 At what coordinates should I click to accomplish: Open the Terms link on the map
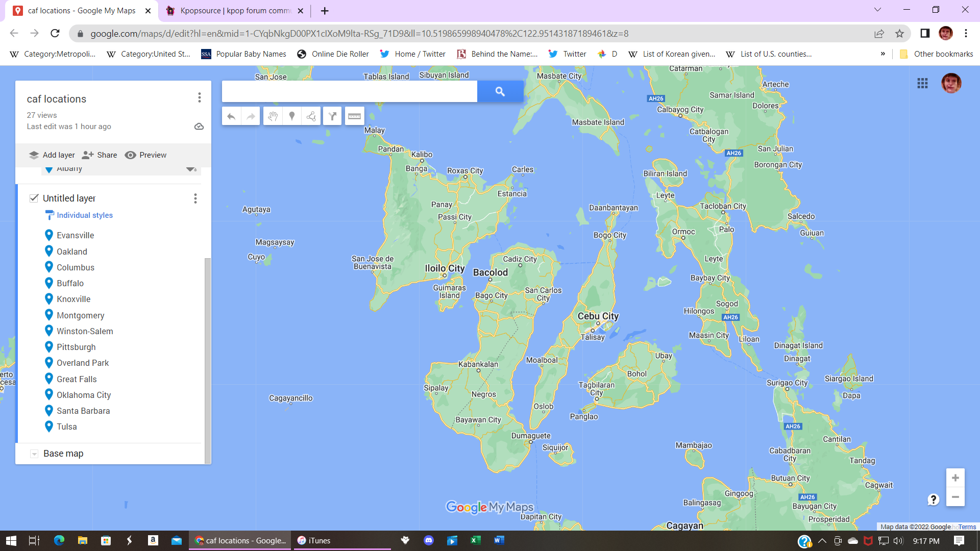[x=967, y=527]
